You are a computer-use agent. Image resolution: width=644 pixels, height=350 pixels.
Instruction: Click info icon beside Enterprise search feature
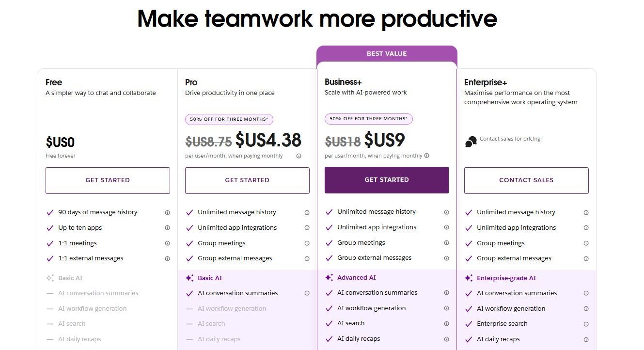pyautogui.click(x=586, y=324)
